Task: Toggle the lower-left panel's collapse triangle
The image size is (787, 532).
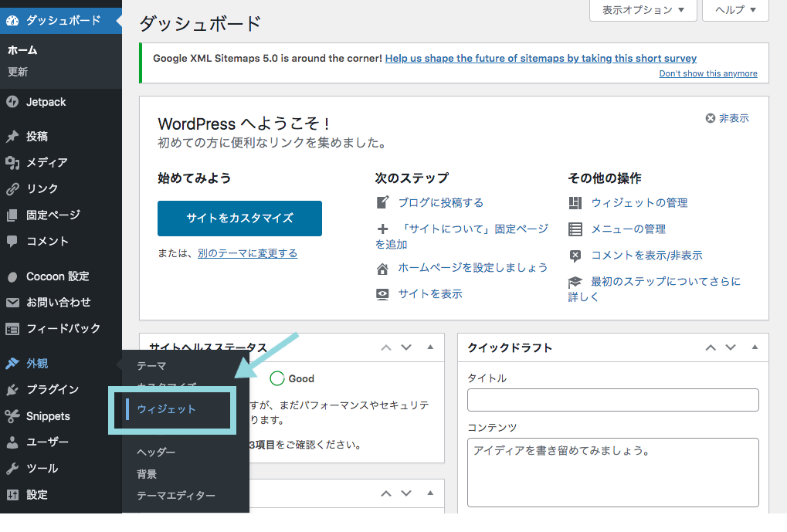Action: click(430, 493)
